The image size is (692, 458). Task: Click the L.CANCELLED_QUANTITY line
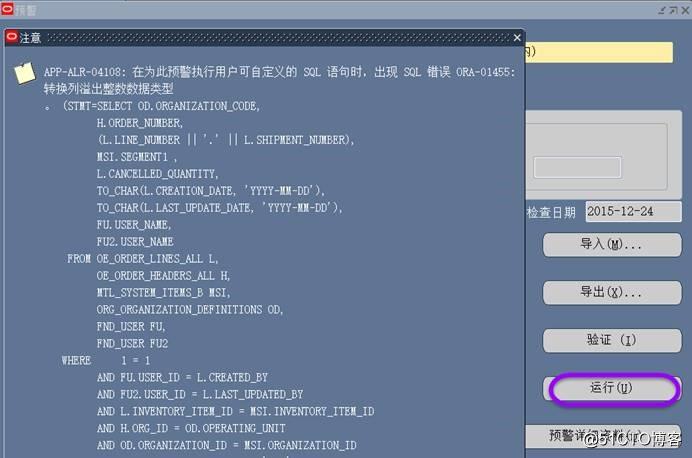pos(158,174)
